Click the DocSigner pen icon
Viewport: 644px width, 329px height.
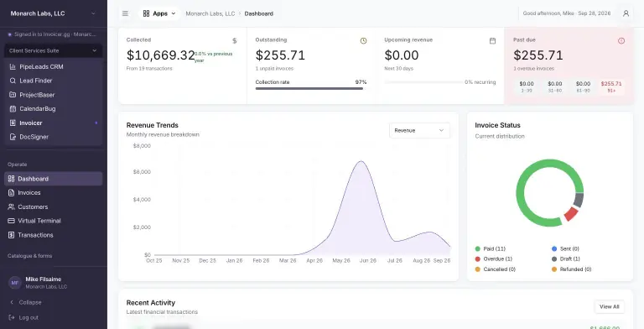click(x=13, y=137)
